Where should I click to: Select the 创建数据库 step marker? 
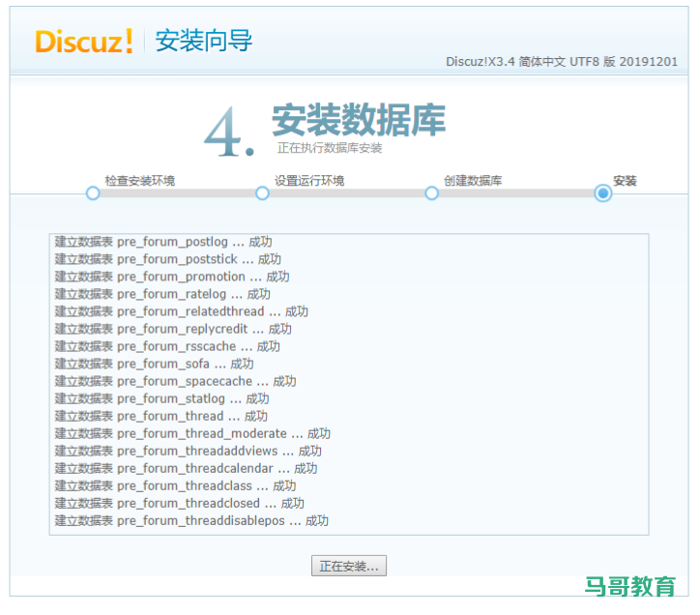(431, 193)
